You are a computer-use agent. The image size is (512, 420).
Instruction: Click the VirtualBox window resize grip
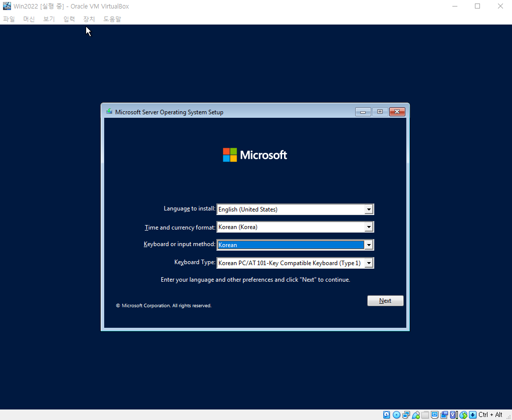(x=507, y=416)
